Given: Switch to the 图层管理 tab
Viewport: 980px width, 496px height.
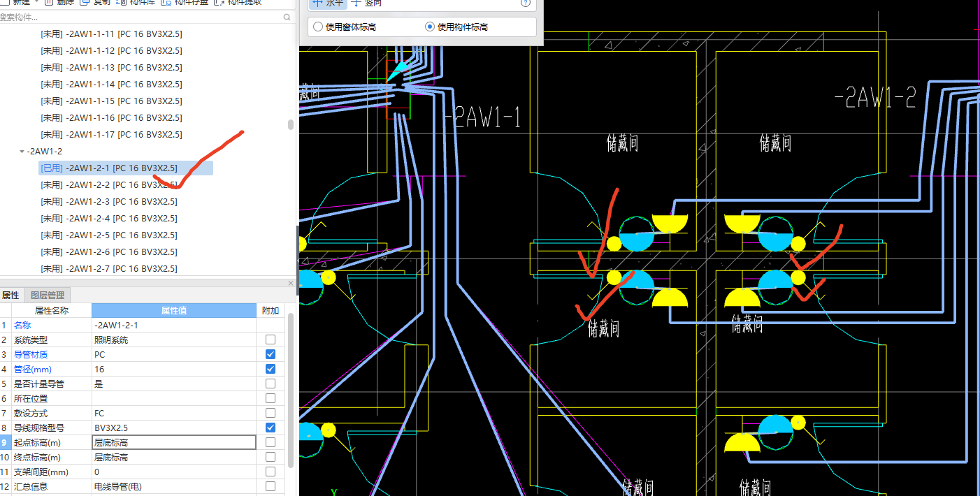Looking at the screenshot, I should (47, 296).
